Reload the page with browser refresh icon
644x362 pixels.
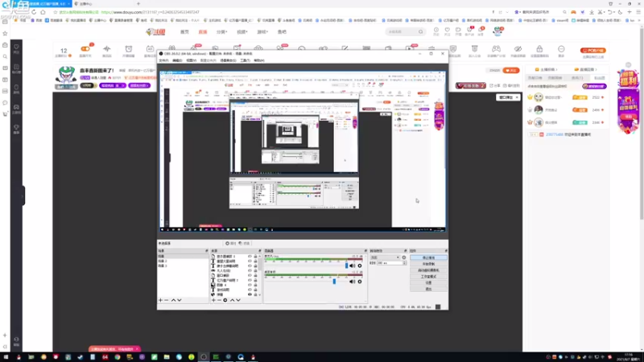tap(34, 12)
